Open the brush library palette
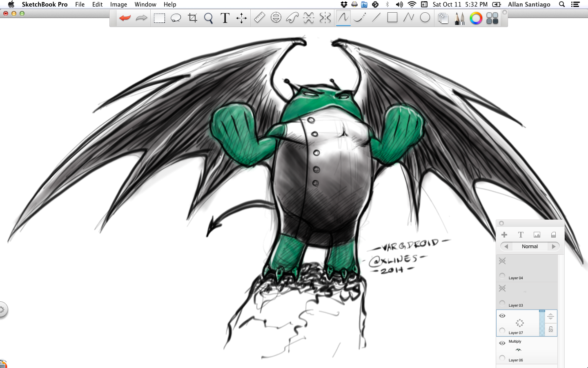The width and height of the screenshot is (588, 368). coord(459,18)
